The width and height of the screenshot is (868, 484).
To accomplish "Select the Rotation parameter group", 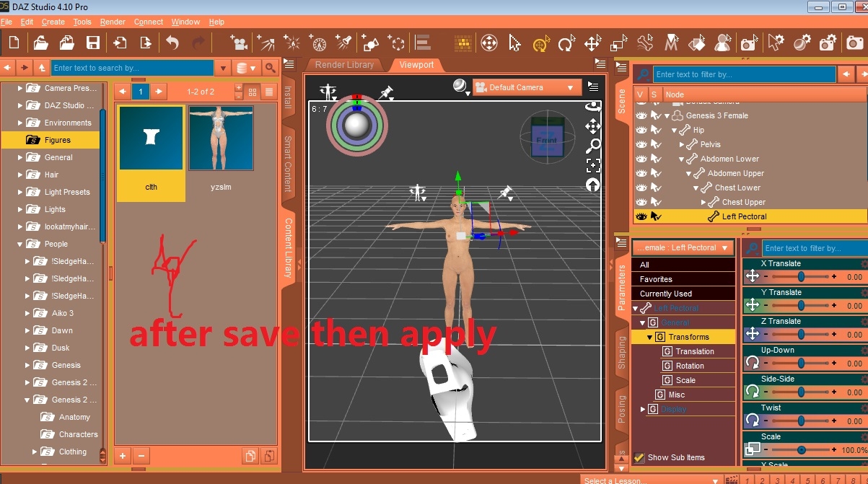I will 690,366.
